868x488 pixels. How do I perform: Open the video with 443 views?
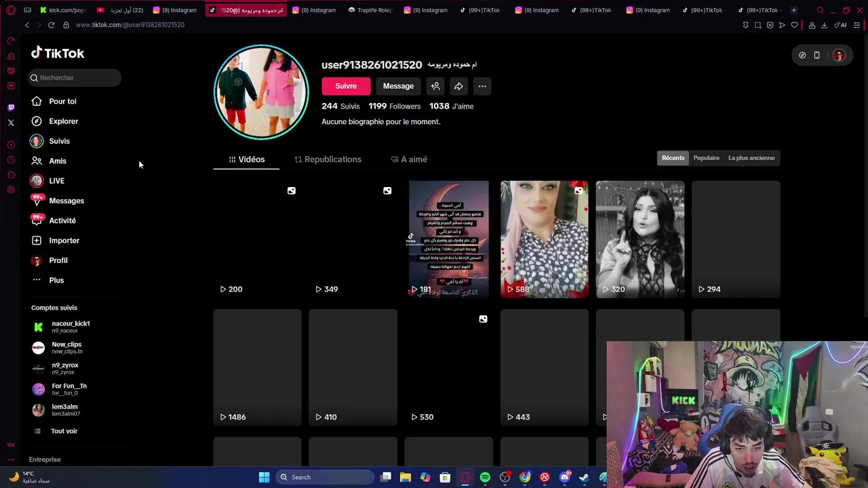coord(545,367)
